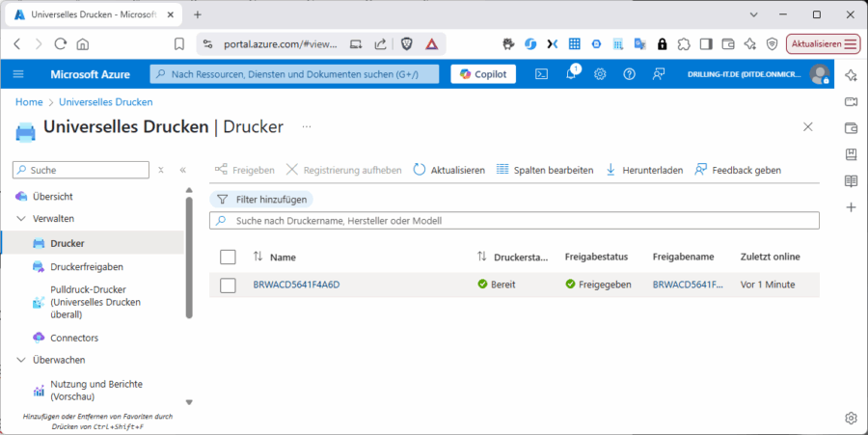Click the Universelles Drucken breadcrumb
Viewport: 868px width, 435px height.
(x=106, y=102)
